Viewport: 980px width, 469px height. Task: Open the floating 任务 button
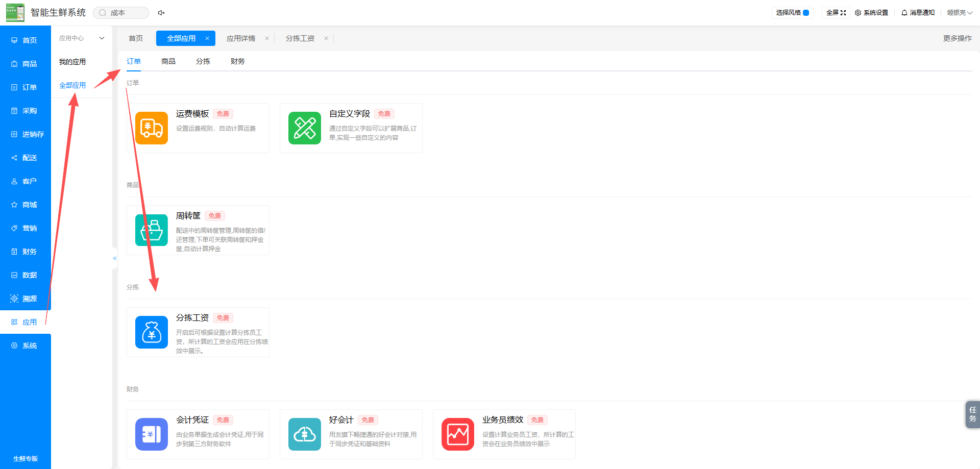coord(973,414)
